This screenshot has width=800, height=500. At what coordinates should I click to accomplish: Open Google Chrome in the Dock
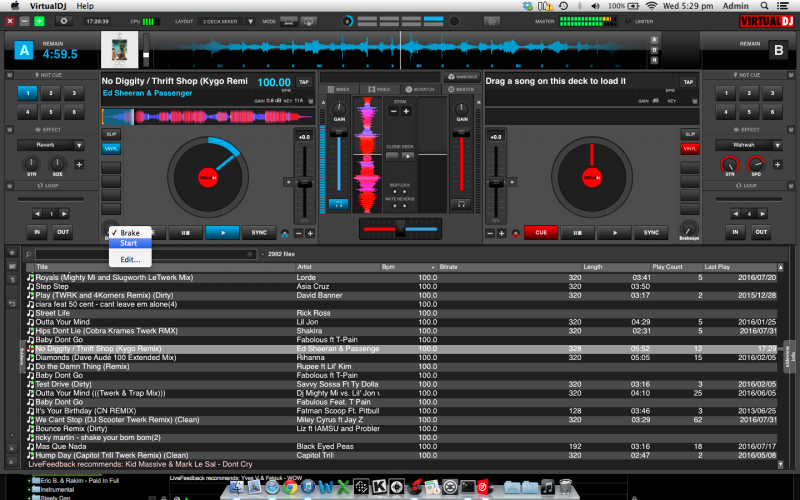[290, 487]
